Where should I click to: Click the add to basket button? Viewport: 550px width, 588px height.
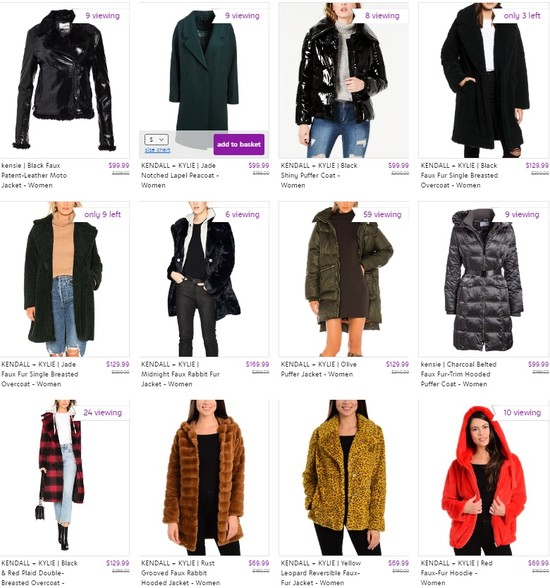point(239,144)
